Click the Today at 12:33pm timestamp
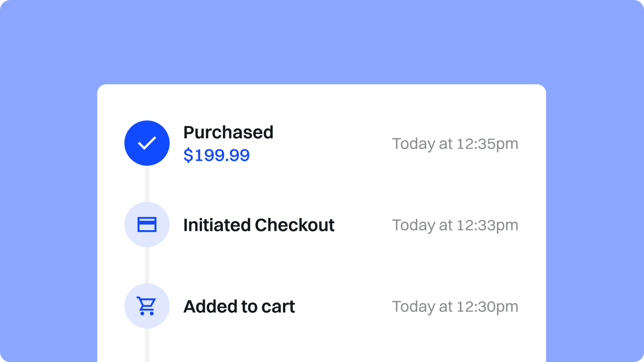The height and width of the screenshot is (362, 644). pos(455,225)
